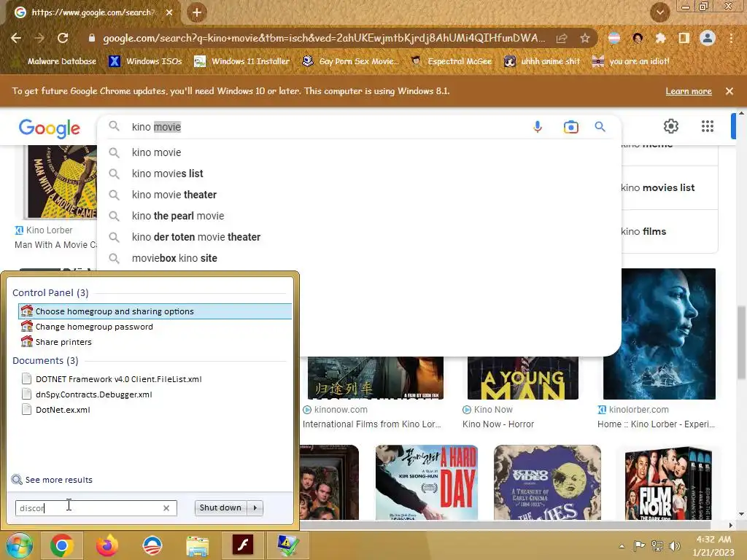Submit search with blue magnifier icon
The image size is (747, 560).
pyautogui.click(x=600, y=127)
